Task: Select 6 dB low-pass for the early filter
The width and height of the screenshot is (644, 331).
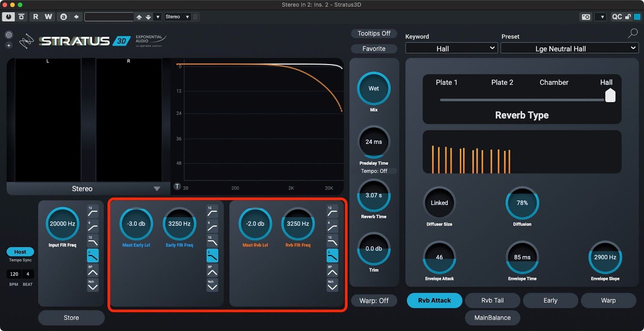Action: [212, 256]
